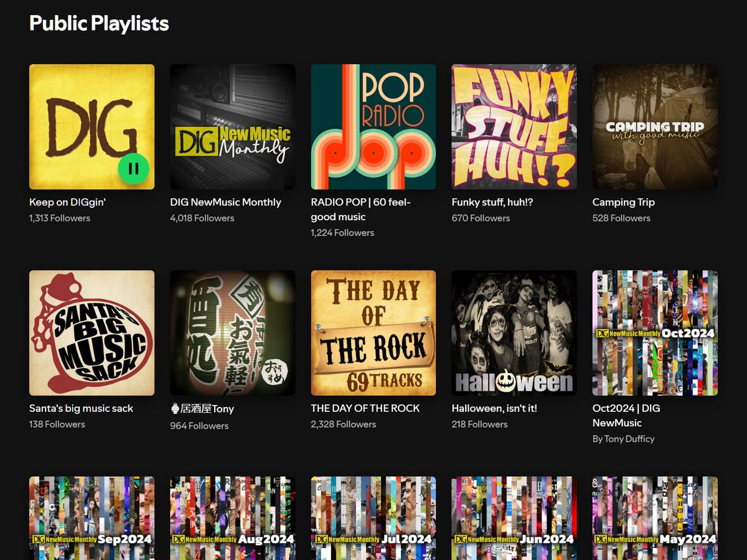Viewport: 747px width, 560px height.
Task: Open the Funky Stuff Huh cover thumbnail
Action: click(x=514, y=127)
